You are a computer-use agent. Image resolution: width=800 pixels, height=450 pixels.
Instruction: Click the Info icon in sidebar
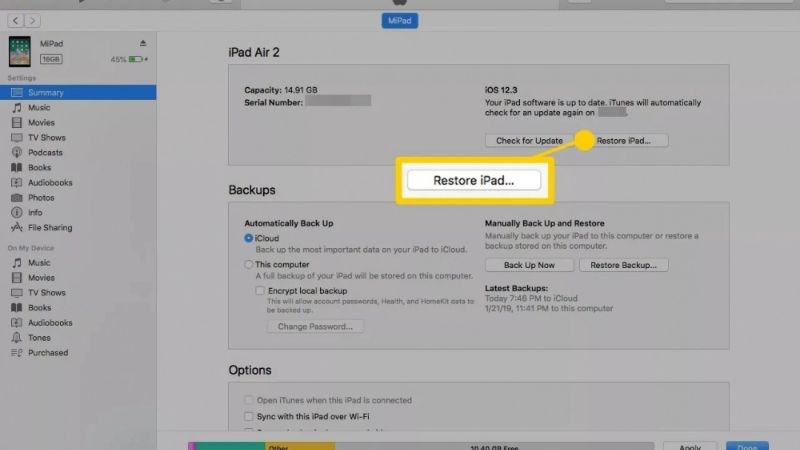coord(17,212)
